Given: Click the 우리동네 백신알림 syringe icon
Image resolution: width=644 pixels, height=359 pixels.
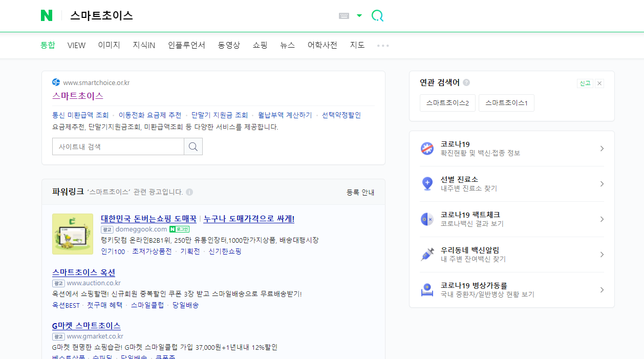Looking at the screenshot, I should click(x=427, y=255).
